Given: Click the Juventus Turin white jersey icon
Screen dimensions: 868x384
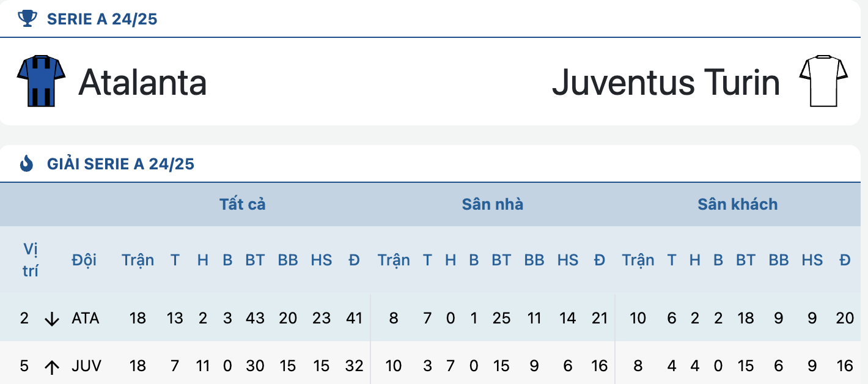Looking at the screenshot, I should pyautogui.click(x=823, y=81).
